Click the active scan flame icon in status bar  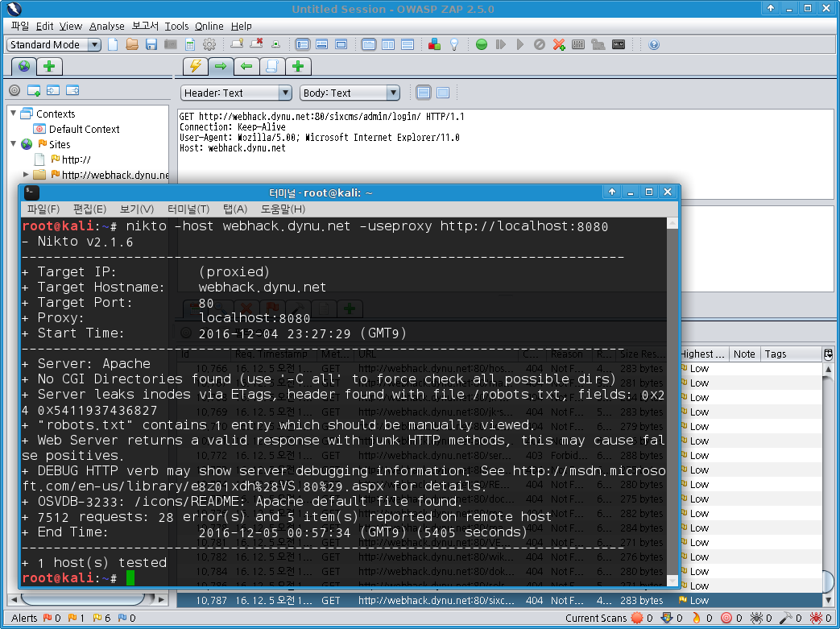[x=697, y=618]
